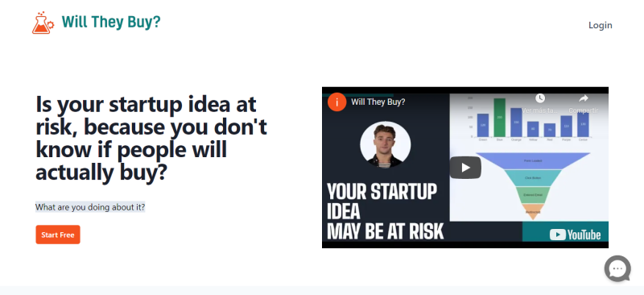Click the teal funnel segment in video

533,178
